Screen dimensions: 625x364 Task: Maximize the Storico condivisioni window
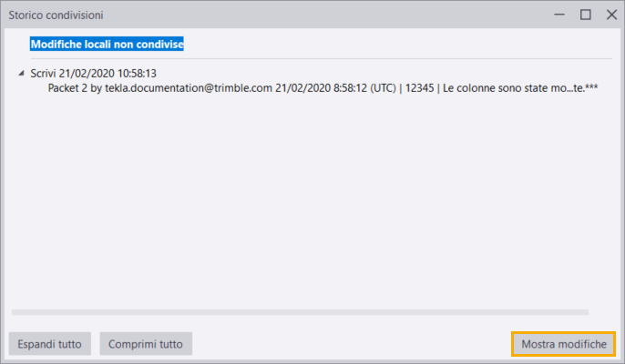coord(586,15)
